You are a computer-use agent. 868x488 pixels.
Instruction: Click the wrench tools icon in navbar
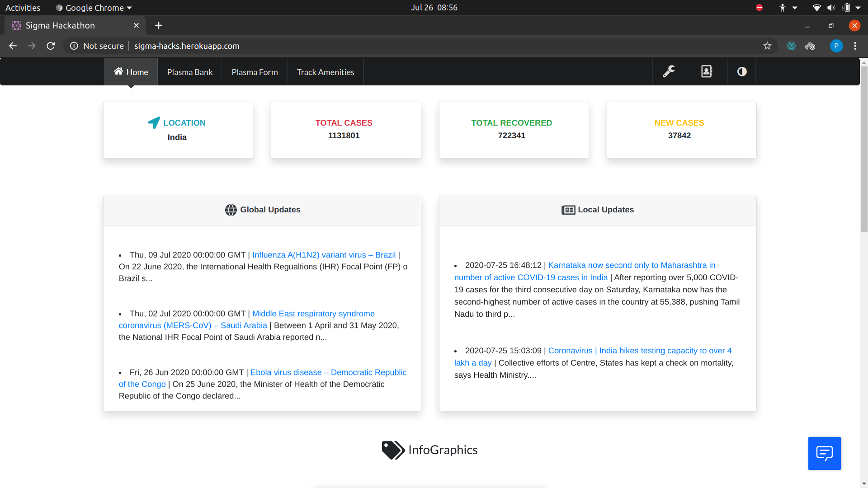tap(669, 71)
